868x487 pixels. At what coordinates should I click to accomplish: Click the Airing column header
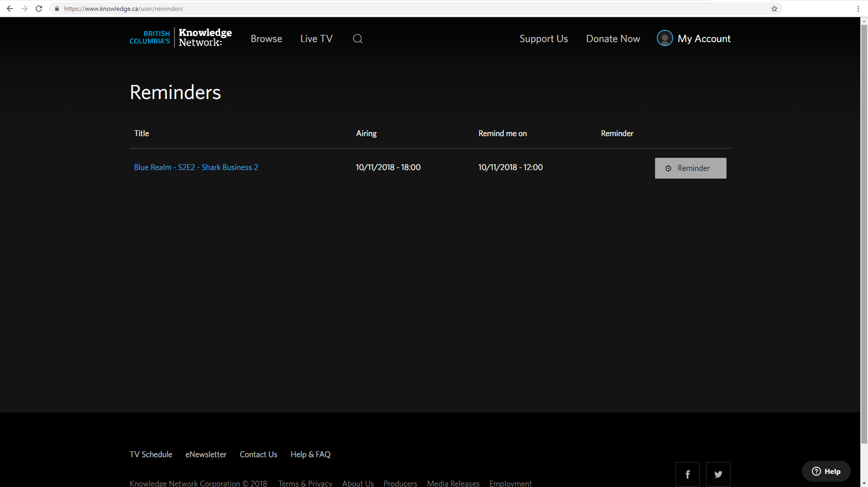coord(366,133)
